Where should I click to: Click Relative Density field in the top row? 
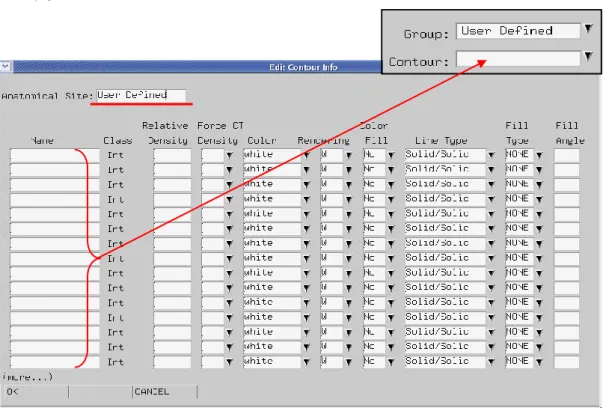pyautogui.click(x=172, y=155)
